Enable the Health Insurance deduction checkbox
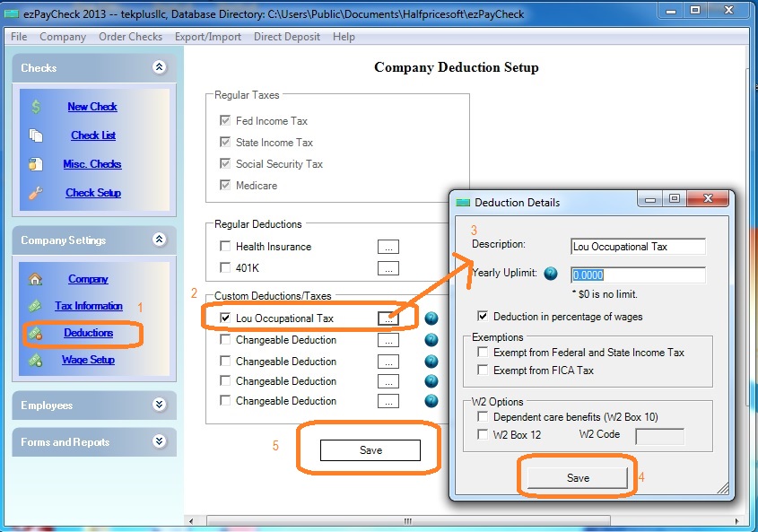758x532 pixels. [225, 247]
